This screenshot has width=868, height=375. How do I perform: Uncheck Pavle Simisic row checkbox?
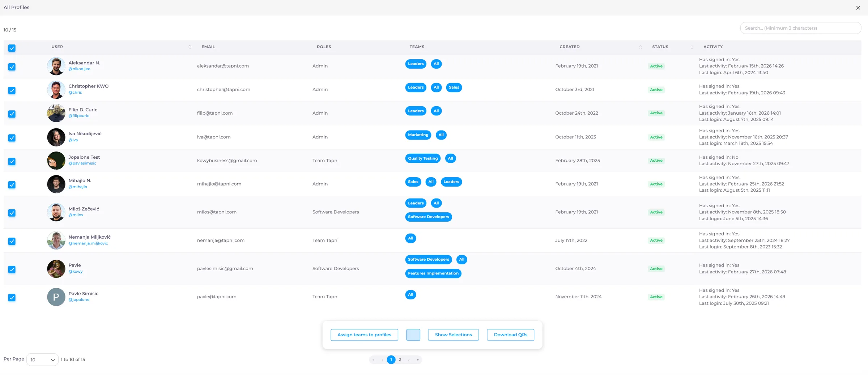click(12, 298)
